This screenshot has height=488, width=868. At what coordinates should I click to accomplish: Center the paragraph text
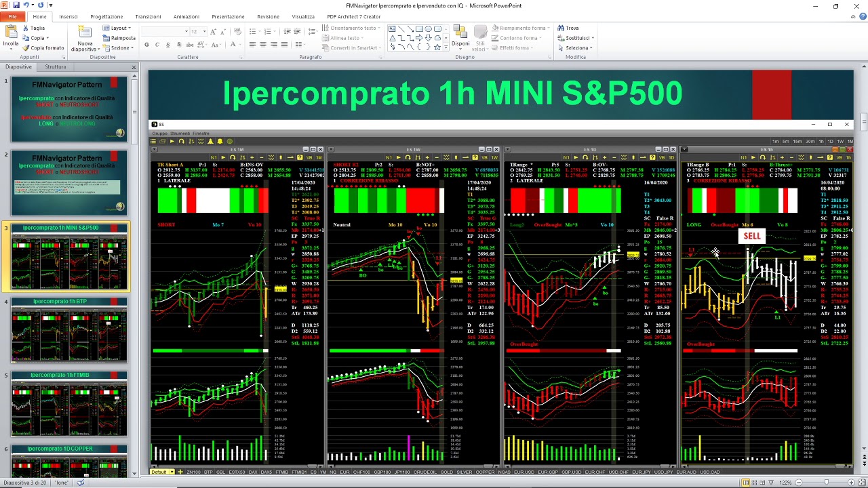coord(262,45)
